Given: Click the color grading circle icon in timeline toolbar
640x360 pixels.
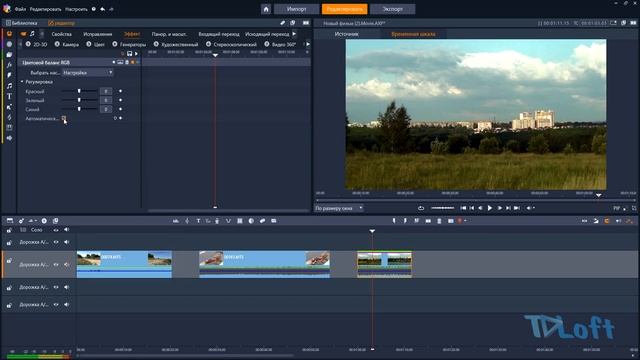Looking at the screenshot, I should coord(251,221).
